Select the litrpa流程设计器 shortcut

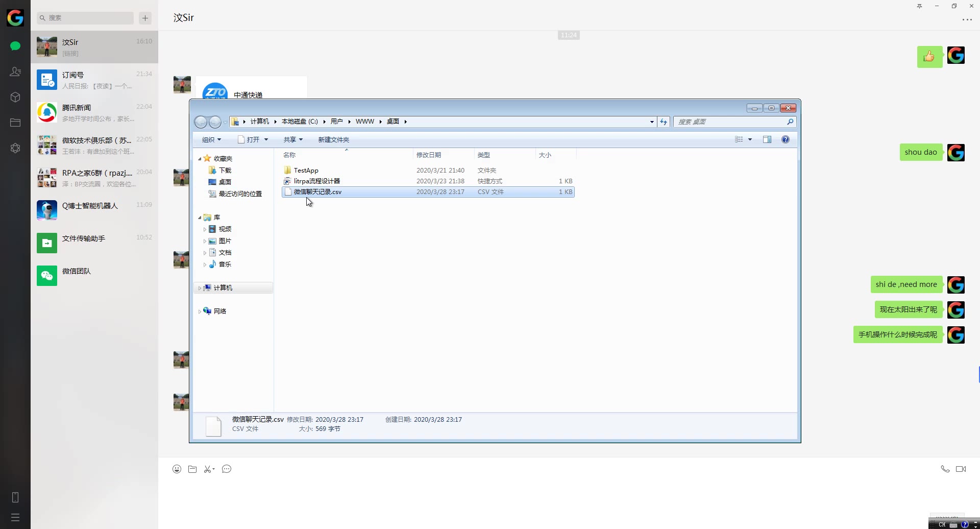click(x=428, y=181)
